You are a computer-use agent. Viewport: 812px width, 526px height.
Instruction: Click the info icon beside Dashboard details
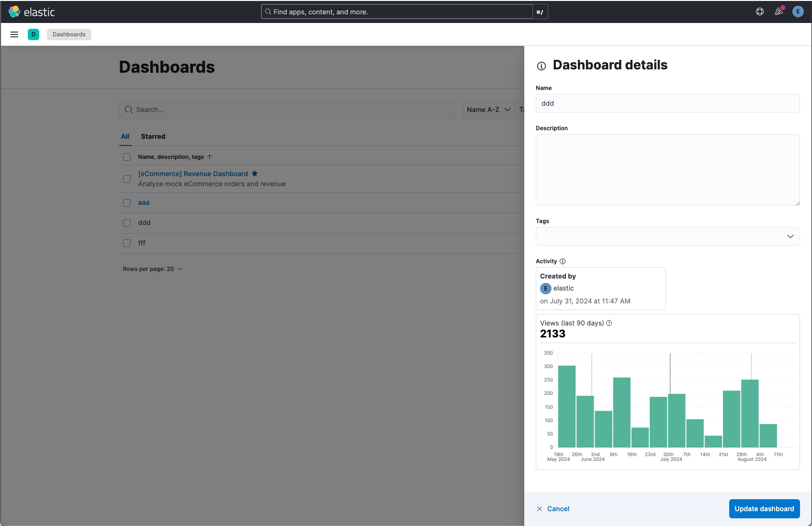pyautogui.click(x=541, y=66)
